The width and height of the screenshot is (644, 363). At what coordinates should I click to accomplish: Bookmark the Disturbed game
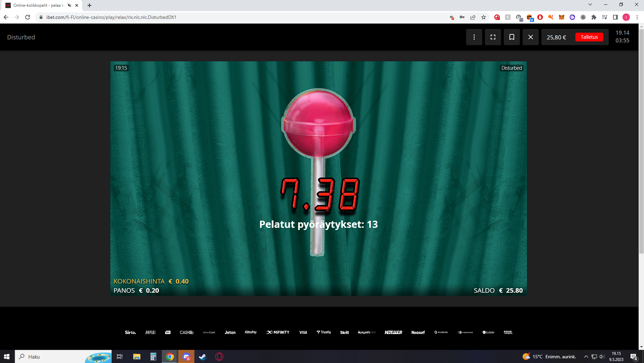[x=512, y=37]
